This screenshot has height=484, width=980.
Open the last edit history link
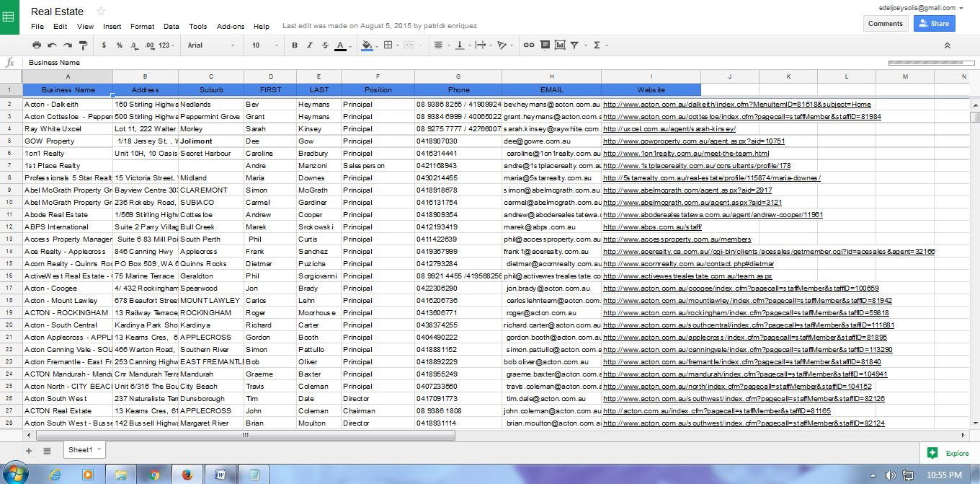pyautogui.click(x=379, y=26)
